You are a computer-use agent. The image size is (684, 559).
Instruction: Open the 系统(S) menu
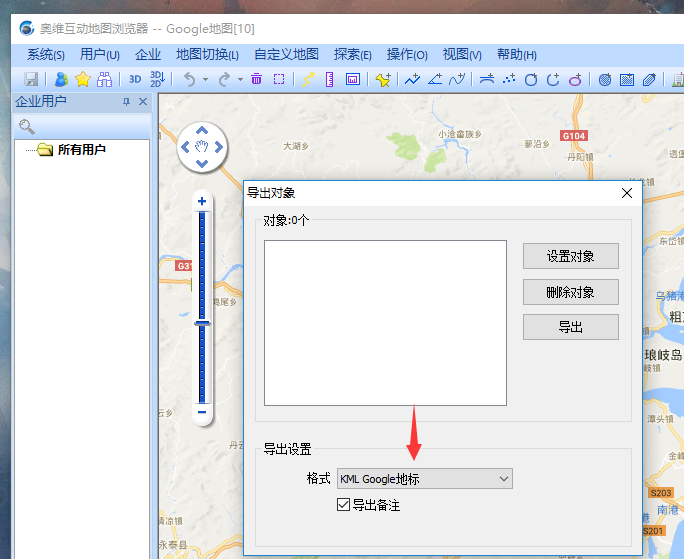(x=45, y=55)
